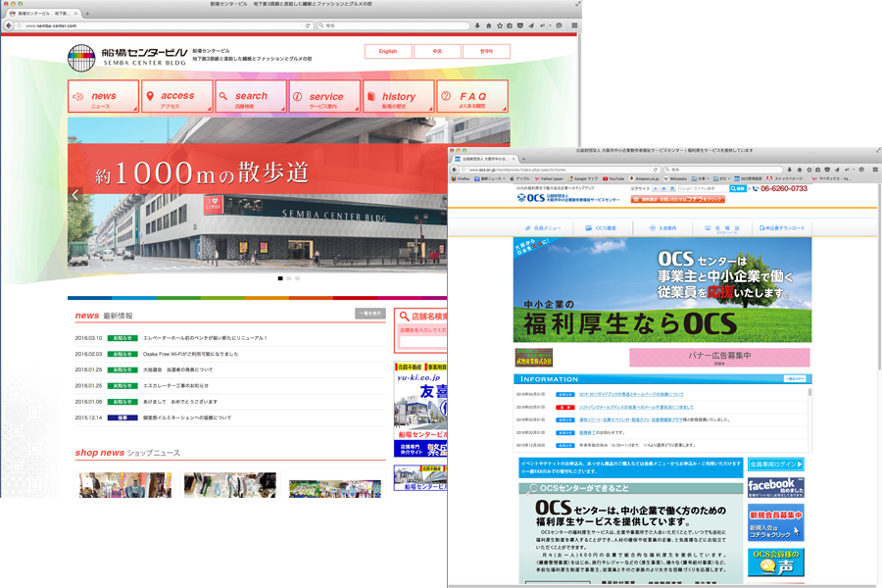
Task: Bookmark the Semba Center page with star
Action: [499, 25]
